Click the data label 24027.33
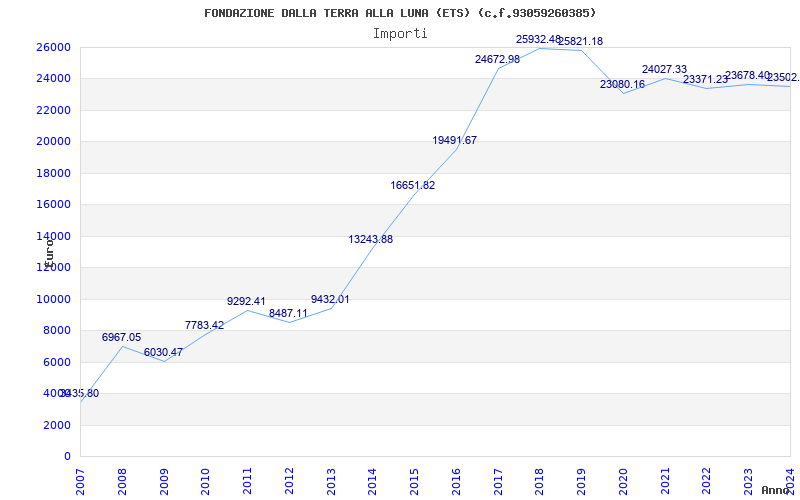 664,69
